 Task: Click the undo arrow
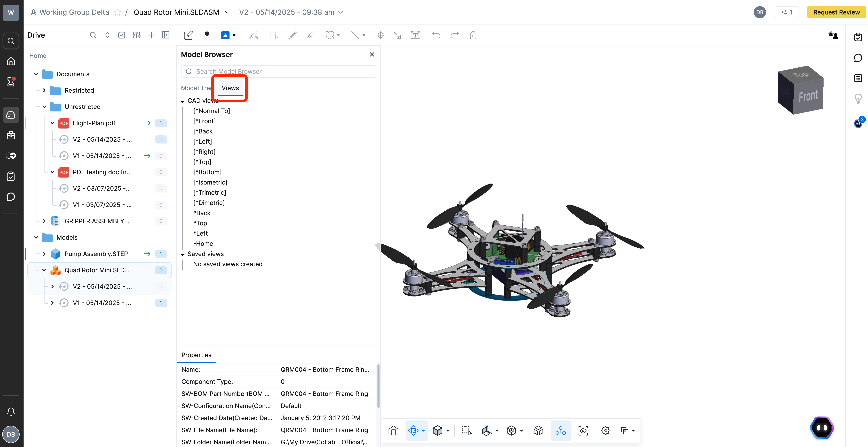[x=436, y=35]
